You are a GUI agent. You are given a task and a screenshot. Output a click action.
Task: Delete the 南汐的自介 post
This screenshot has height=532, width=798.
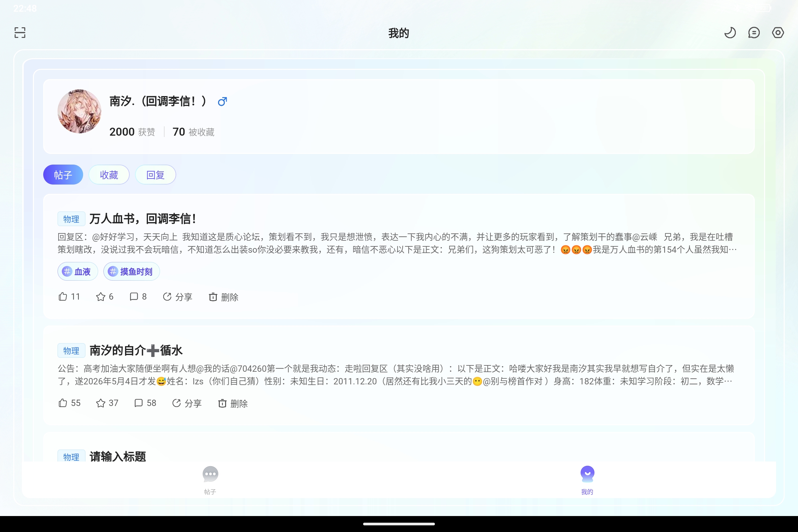point(232,403)
